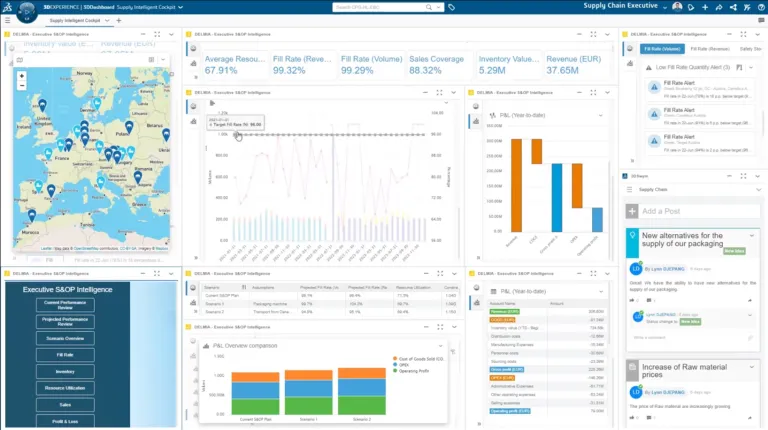Viewport: 768px width, 430px height.
Task: Click the plus add icon in the top bar
Action: coord(705,7)
